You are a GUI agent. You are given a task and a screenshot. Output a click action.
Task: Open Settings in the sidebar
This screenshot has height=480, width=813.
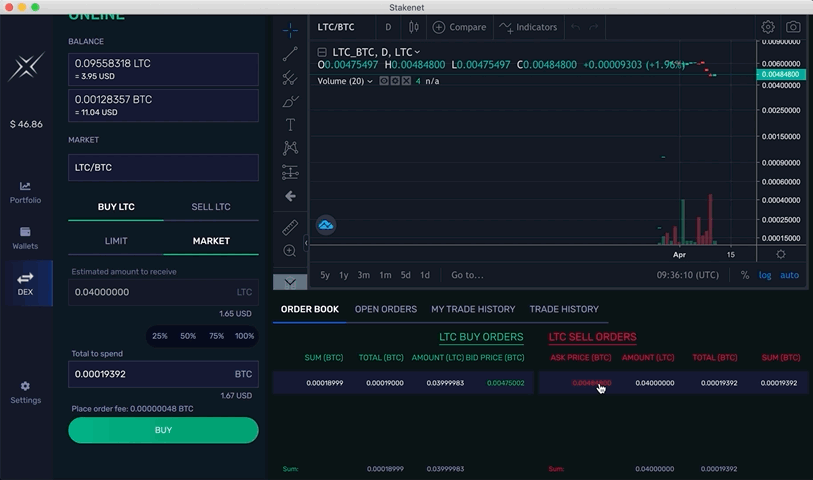[x=25, y=393]
